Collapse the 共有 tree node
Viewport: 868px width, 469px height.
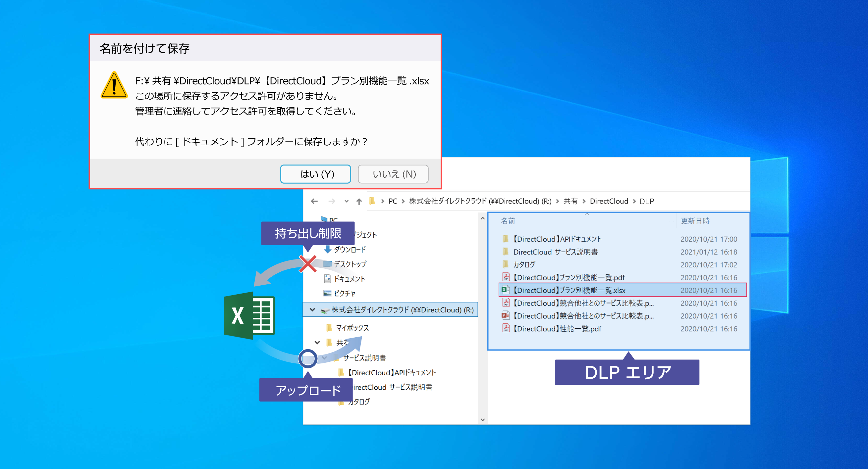317,343
